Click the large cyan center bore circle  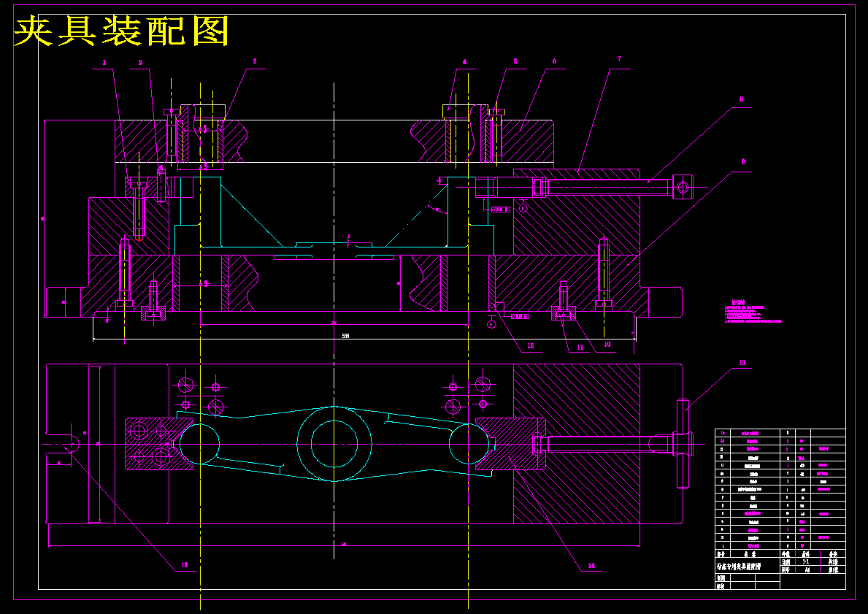334,443
